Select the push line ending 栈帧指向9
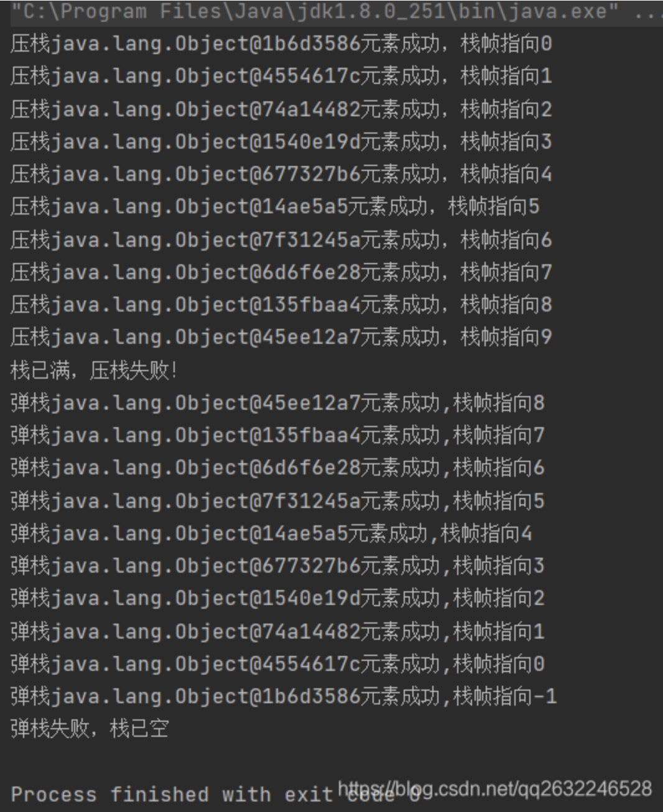The image size is (663, 812). point(281,338)
